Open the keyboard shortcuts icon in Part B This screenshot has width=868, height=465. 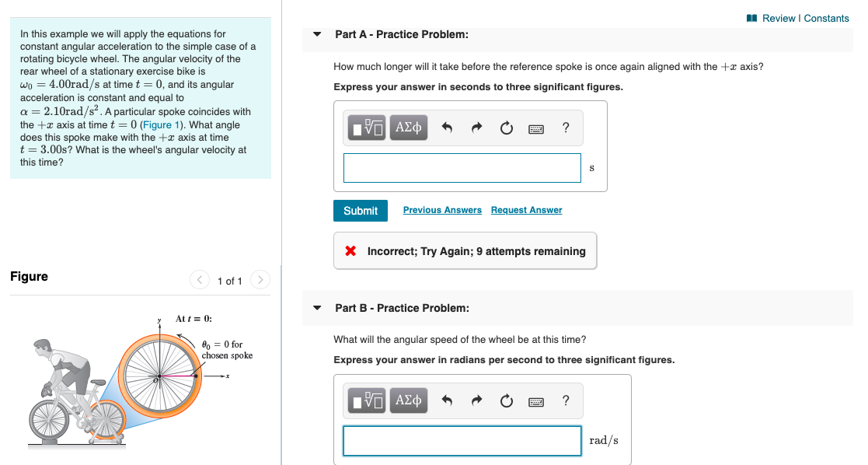(535, 400)
